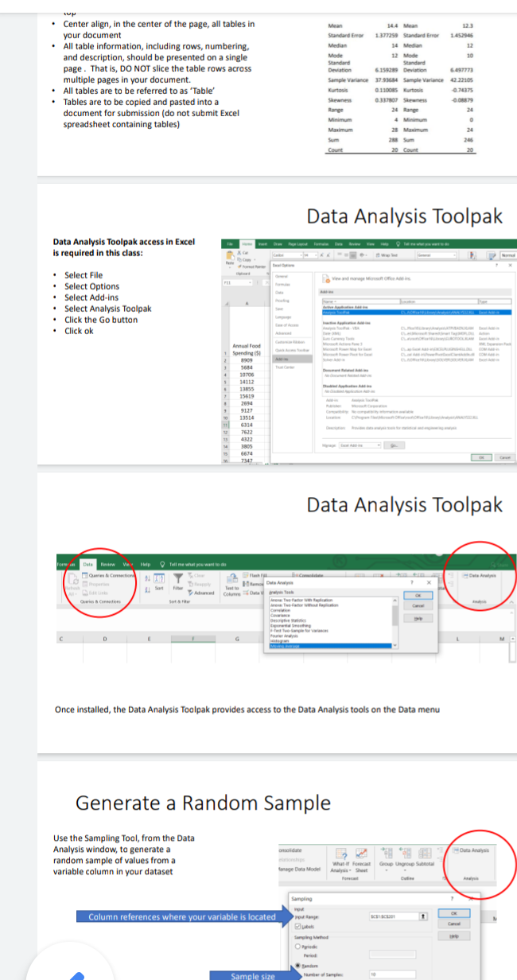517x980 pixels.
Task: Click the Sort icon in the Sort & Filter group
Action: (x=159, y=577)
